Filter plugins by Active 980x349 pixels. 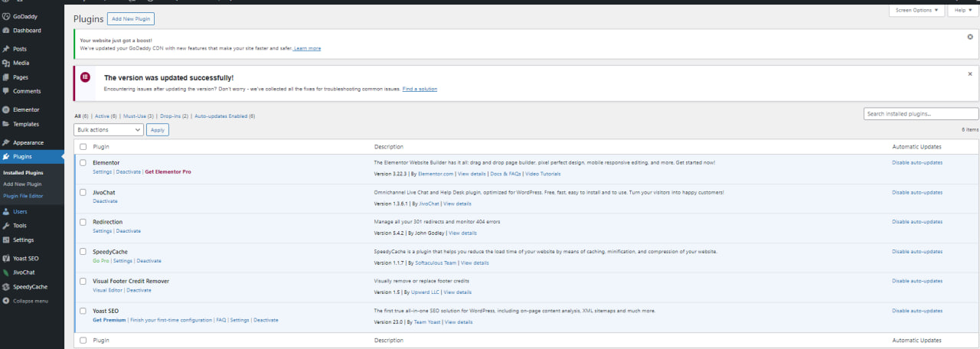coord(102,116)
